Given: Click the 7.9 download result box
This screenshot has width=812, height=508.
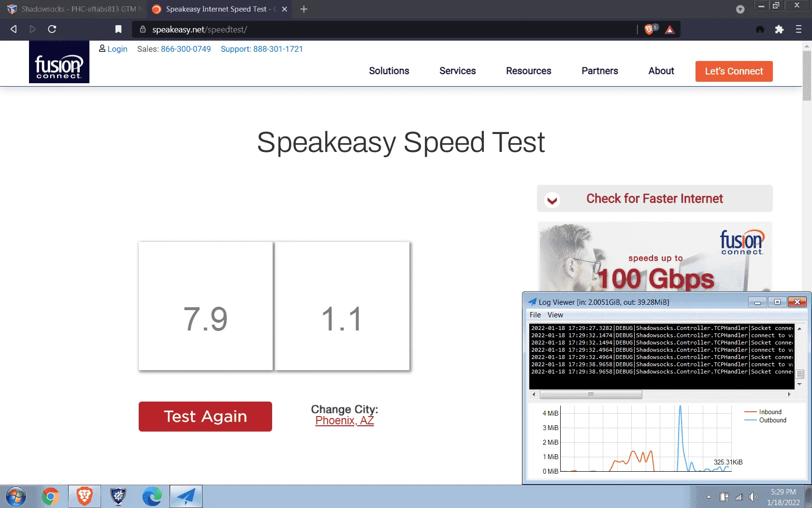Looking at the screenshot, I should point(205,306).
